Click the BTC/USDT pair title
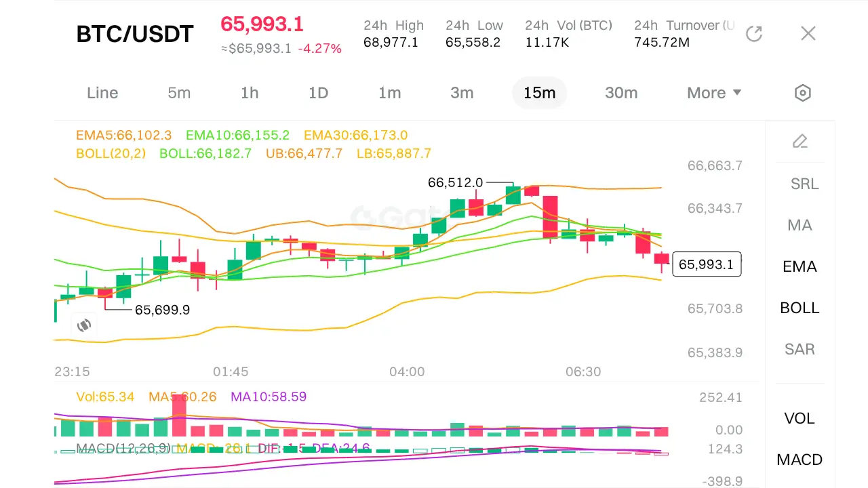 (x=135, y=34)
